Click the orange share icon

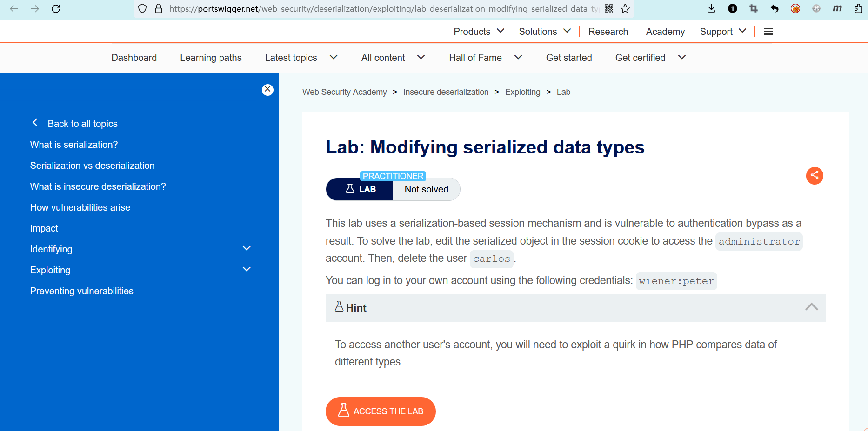tap(815, 175)
